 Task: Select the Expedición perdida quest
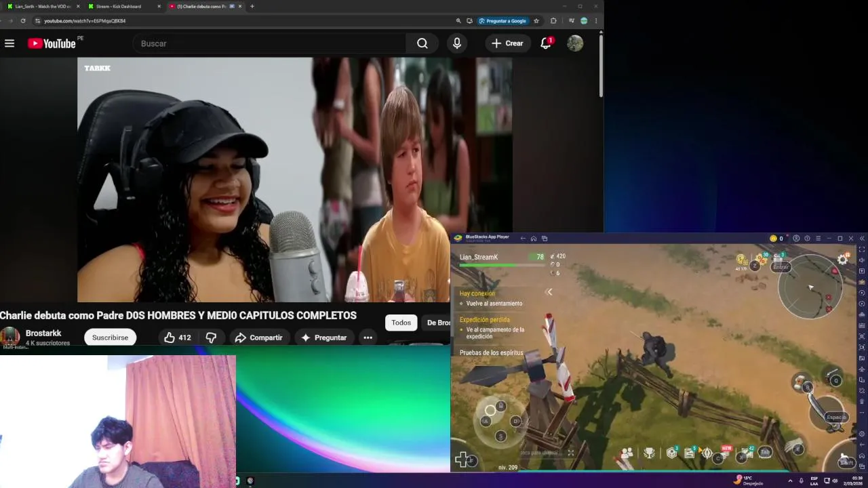click(485, 319)
